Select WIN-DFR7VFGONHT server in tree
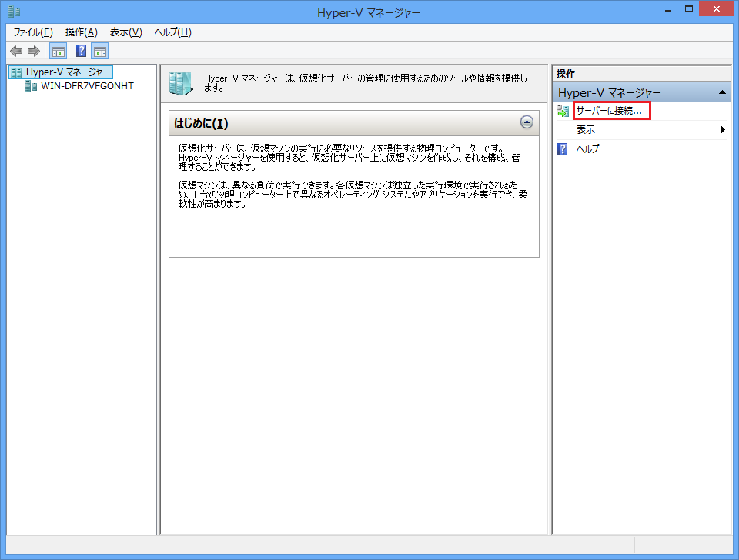 87,86
